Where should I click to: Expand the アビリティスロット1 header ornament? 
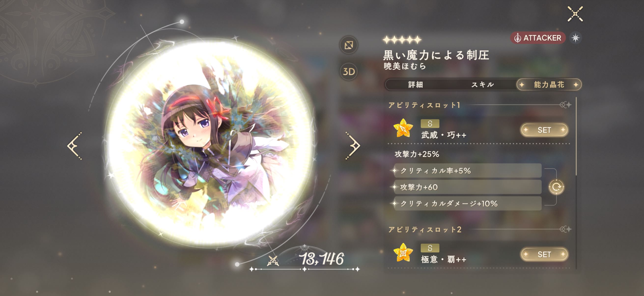(565, 105)
